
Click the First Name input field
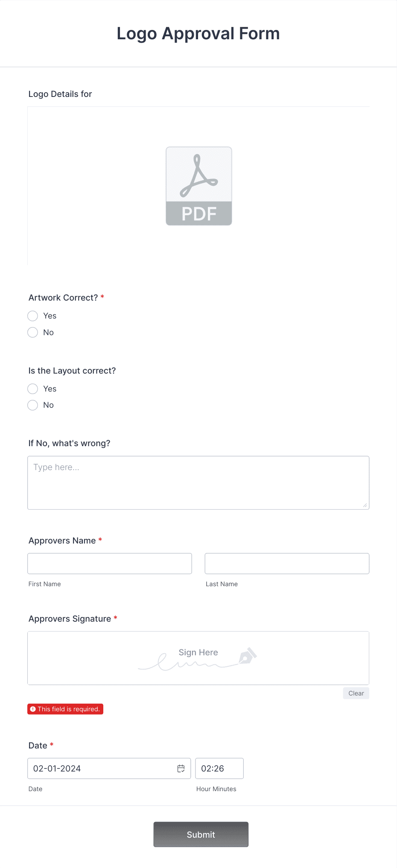tap(110, 564)
